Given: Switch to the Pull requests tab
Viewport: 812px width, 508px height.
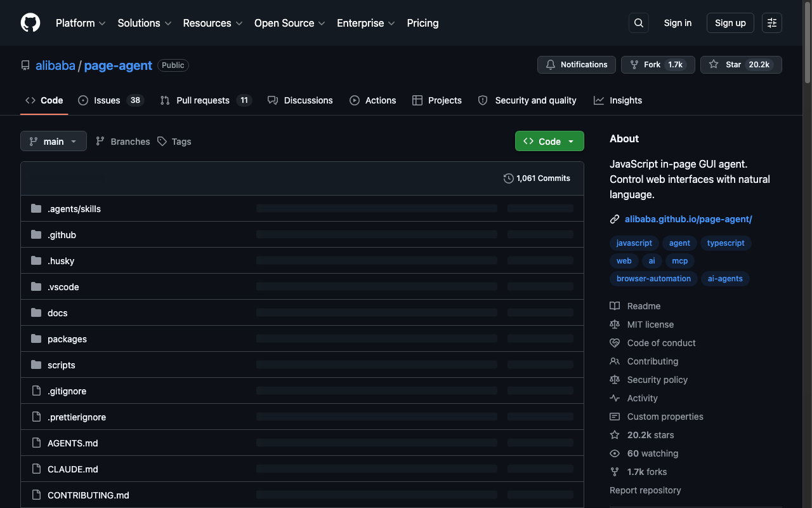Looking at the screenshot, I should click(206, 100).
